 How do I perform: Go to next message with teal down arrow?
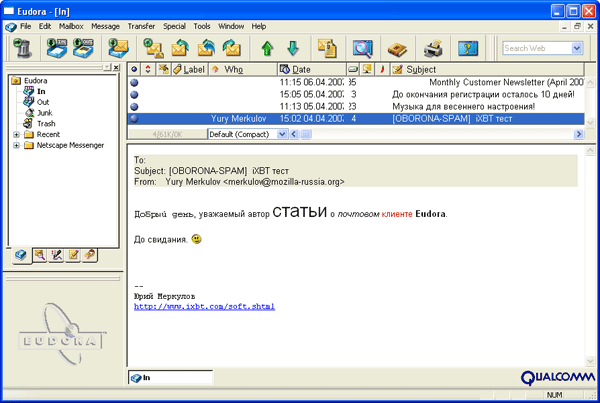[x=293, y=48]
